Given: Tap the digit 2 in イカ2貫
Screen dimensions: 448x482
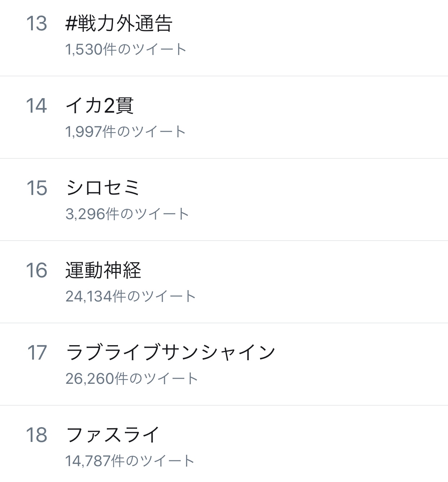Looking at the screenshot, I should [109, 106].
